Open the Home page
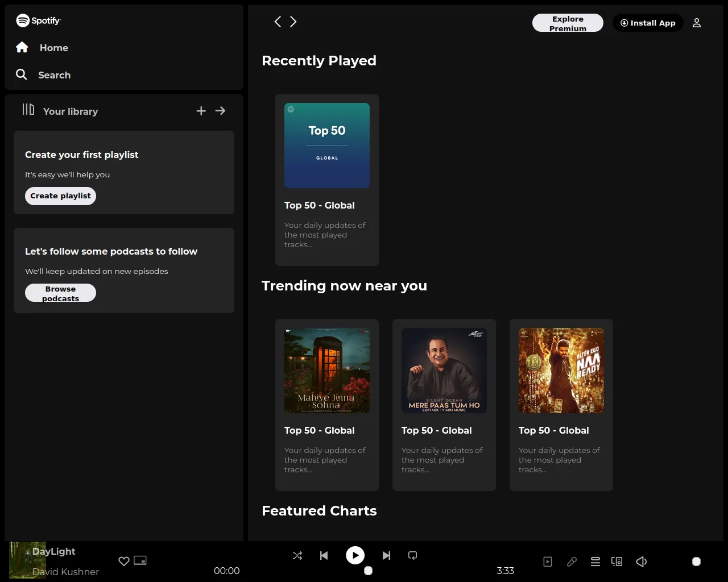The width and height of the screenshot is (728, 582). (53, 48)
